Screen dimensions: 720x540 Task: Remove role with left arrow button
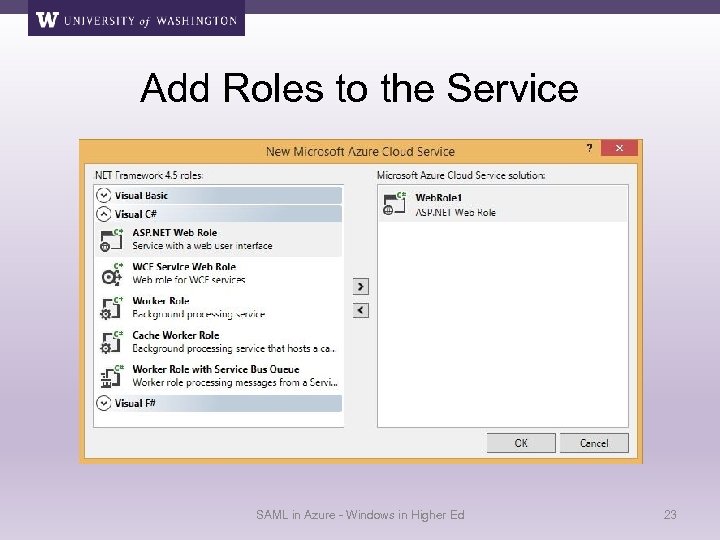360,310
